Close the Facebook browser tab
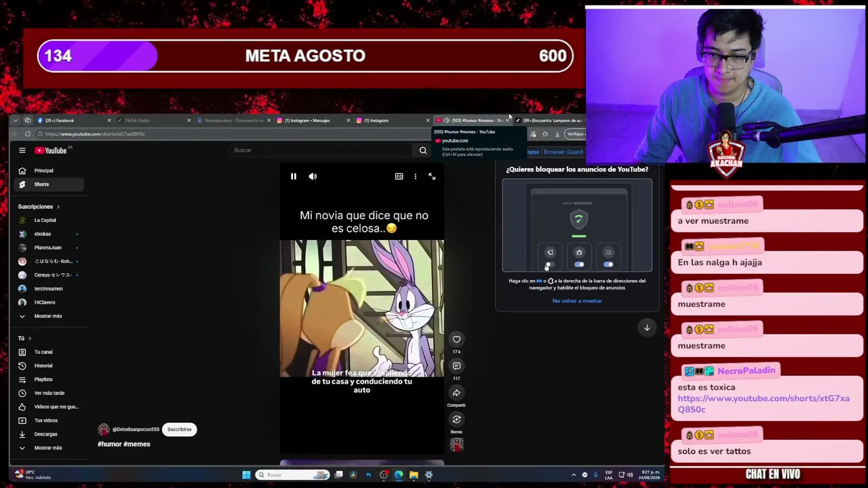Image resolution: width=868 pixels, height=488 pixels. pyautogui.click(x=108, y=121)
